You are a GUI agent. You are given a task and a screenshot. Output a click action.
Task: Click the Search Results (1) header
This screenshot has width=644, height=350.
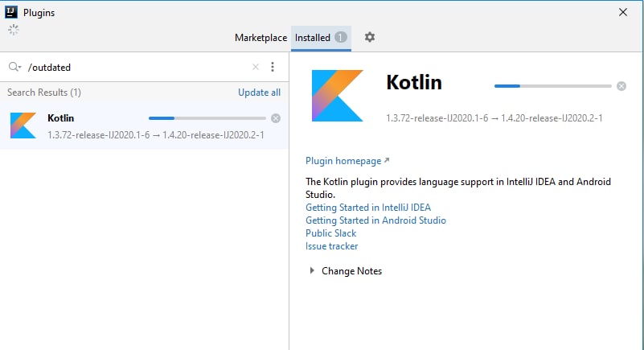coord(44,93)
